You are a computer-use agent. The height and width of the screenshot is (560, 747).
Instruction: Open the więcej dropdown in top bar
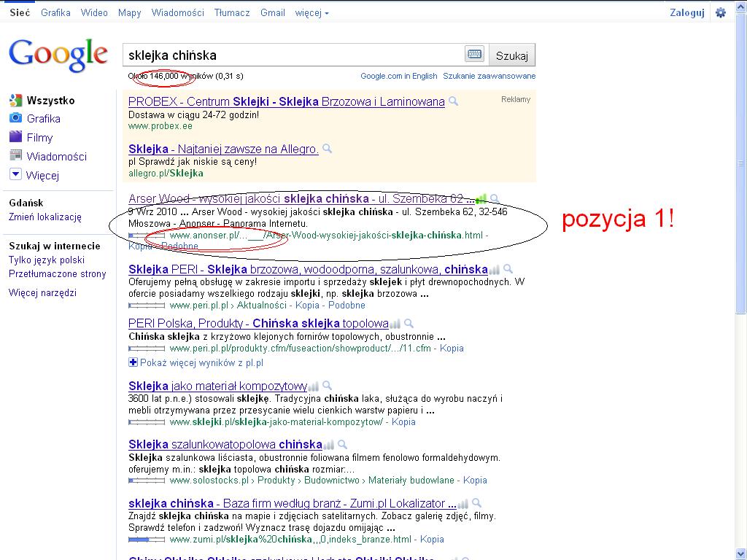tap(312, 13)
